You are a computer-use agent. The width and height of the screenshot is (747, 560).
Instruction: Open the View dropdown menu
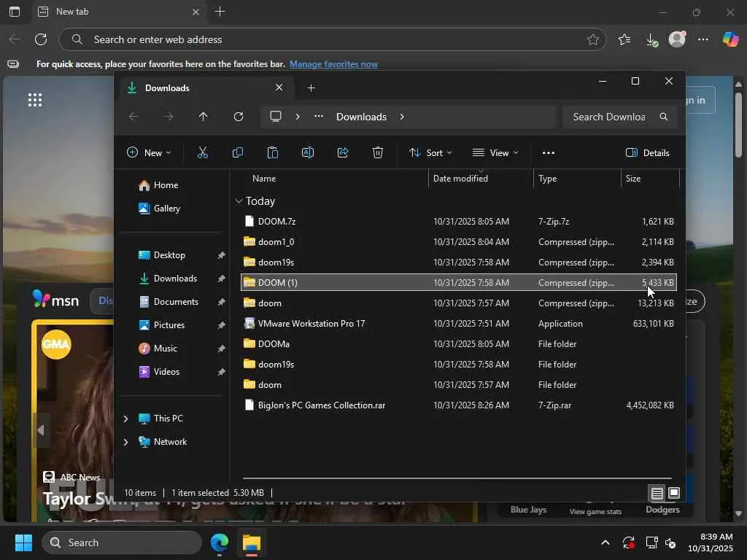click(x=495, y=152)
